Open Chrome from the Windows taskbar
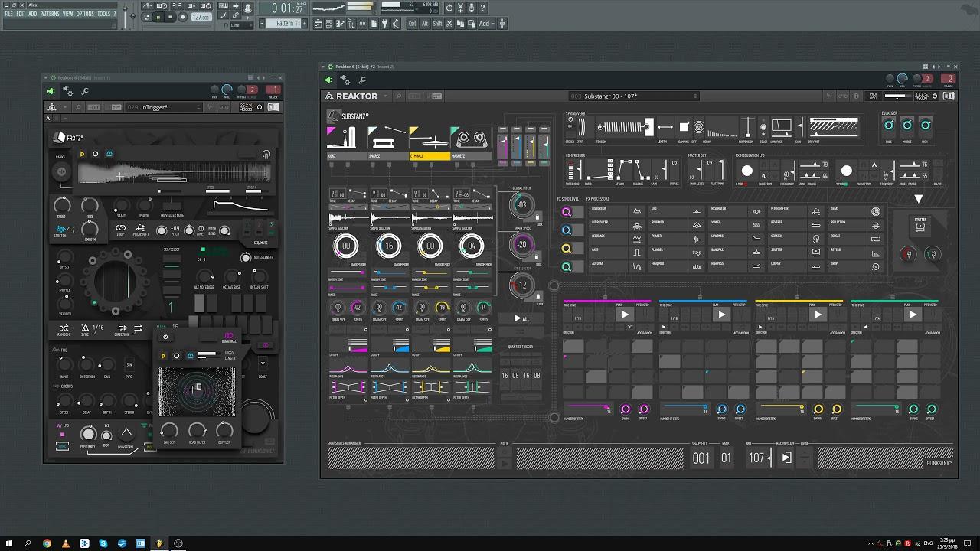The height and width of the screenshot is (551, 980). [47, 543]
